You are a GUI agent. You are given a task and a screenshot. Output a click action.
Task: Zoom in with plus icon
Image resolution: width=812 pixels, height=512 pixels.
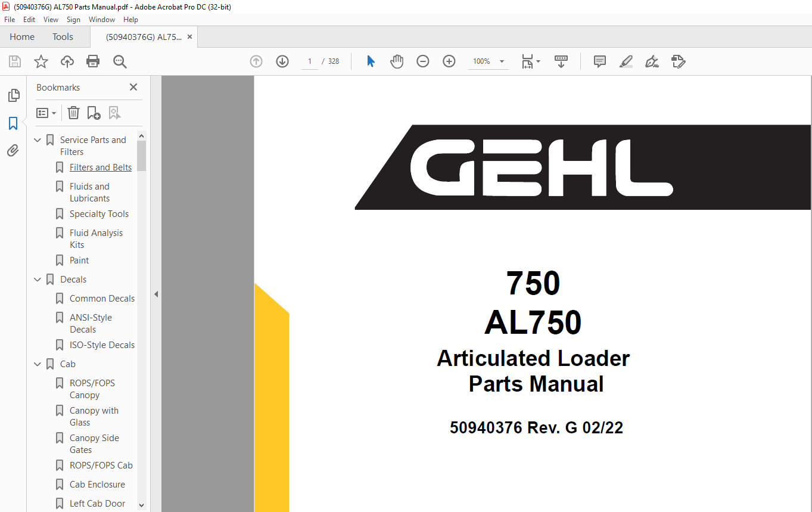point(449,61)
